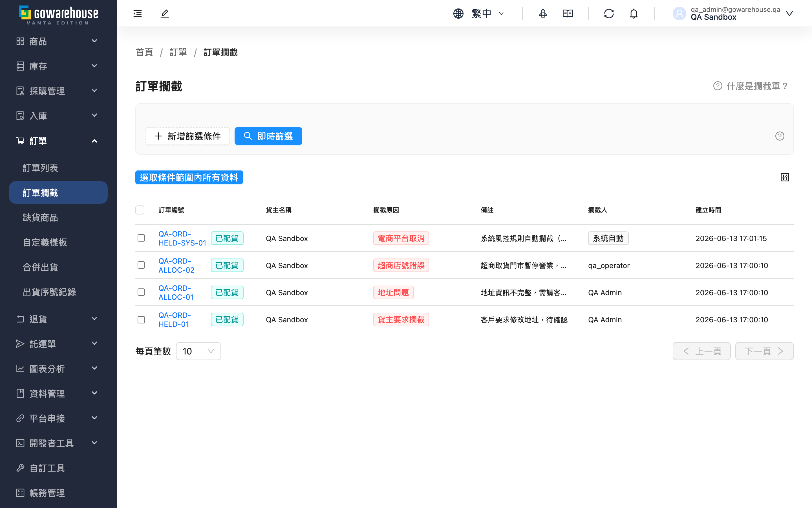This screenshot has height=508, width=812.
Task: Click the gowarehouse logo
Action: pyautogui.click(x=59, y=15)
